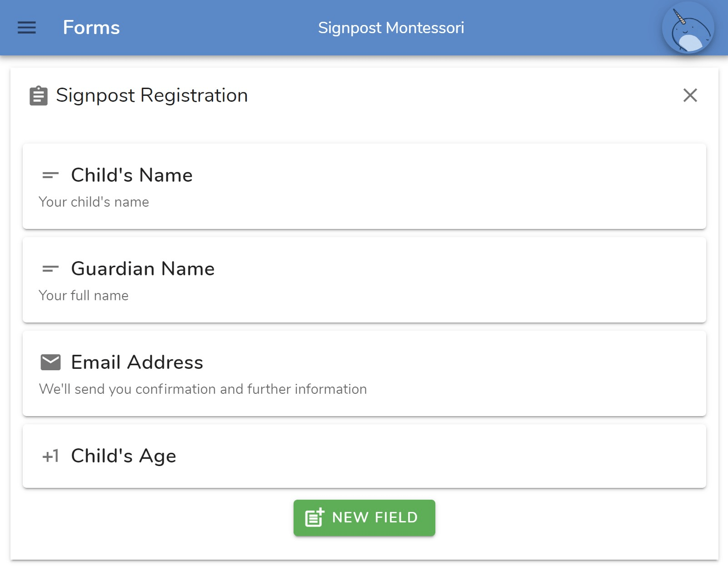Click the envelope icon for Email Address
Screen dimensions: 728x581
click(50, 363)
